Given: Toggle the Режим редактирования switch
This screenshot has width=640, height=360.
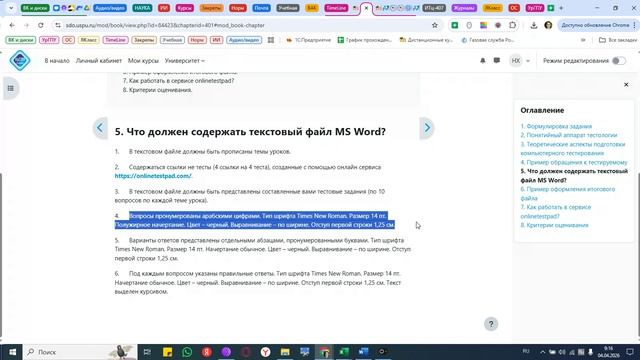Looking at the screenshot, I should point(619,60).
